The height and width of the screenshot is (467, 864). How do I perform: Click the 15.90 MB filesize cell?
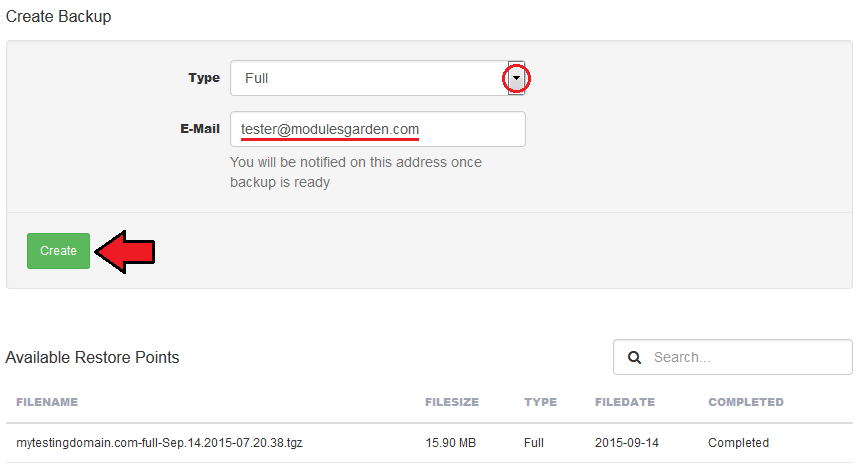(450, 443)
